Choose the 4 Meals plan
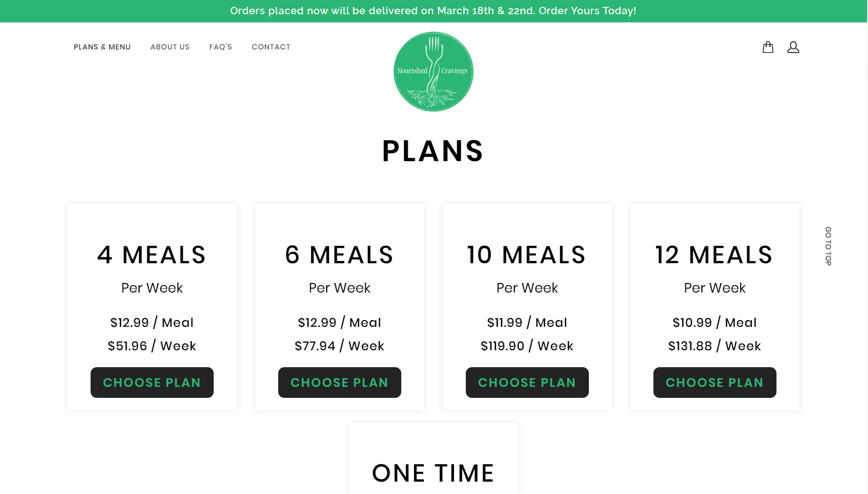868x494 pixels. 152,382
